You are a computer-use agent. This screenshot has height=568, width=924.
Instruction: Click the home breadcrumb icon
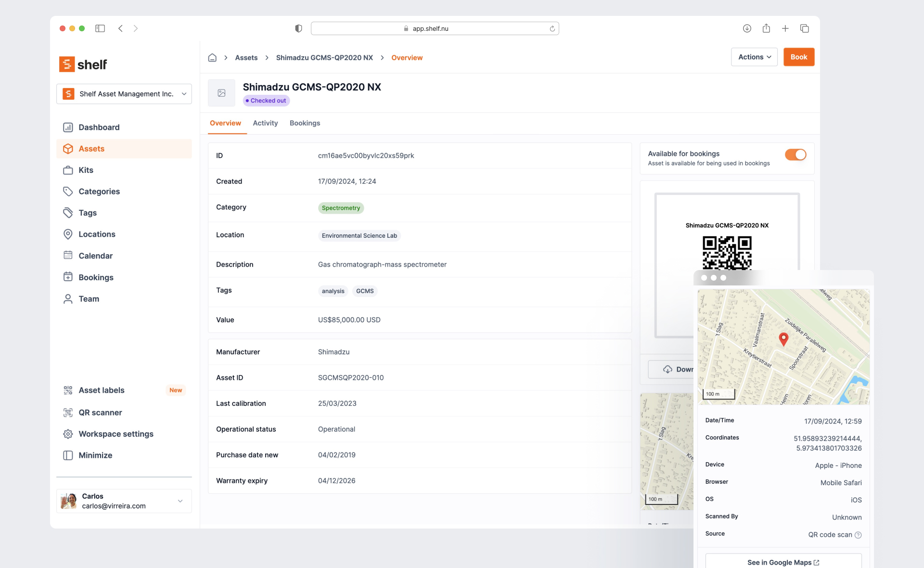(212, 58)
